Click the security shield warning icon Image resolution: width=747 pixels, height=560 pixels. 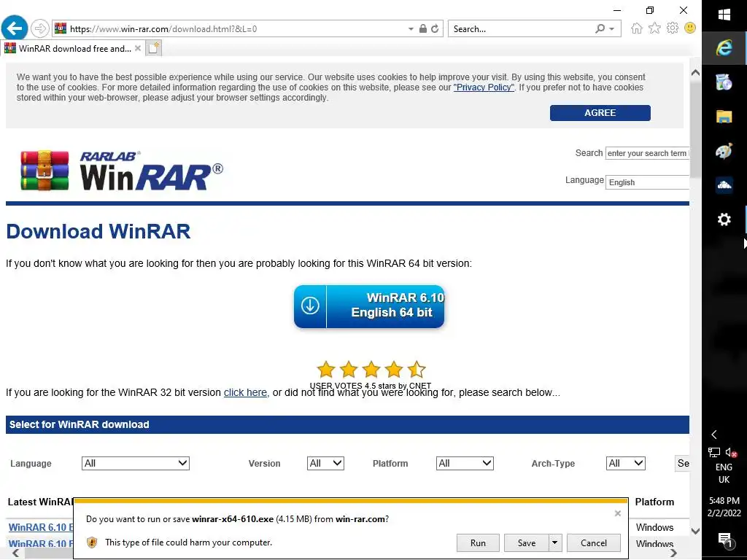click(x=92, y=542)
